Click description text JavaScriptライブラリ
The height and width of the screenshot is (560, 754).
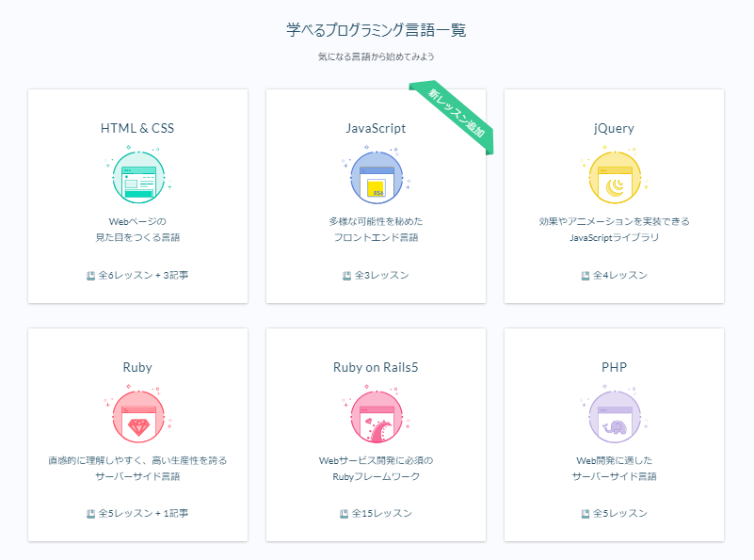(x=614, y=237)
